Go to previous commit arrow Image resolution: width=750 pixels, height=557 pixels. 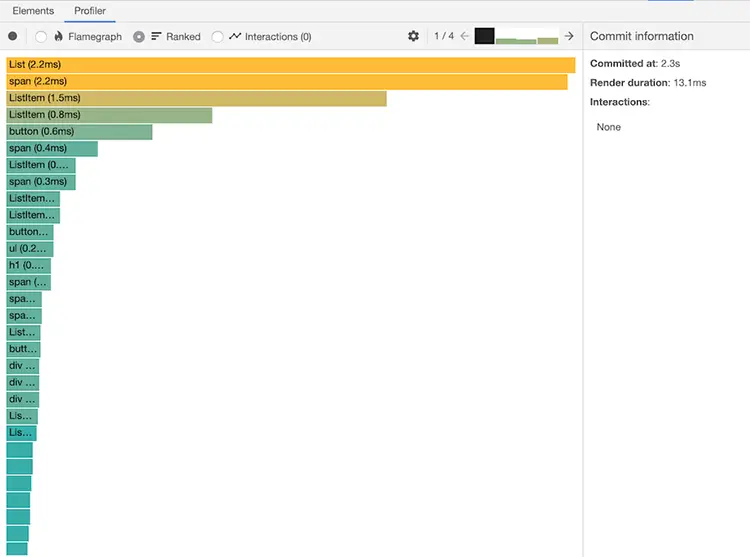[464, 36]
